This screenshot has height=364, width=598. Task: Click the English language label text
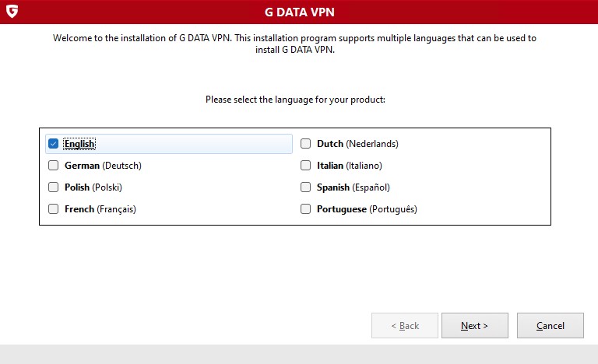click(x=79, y=144)
